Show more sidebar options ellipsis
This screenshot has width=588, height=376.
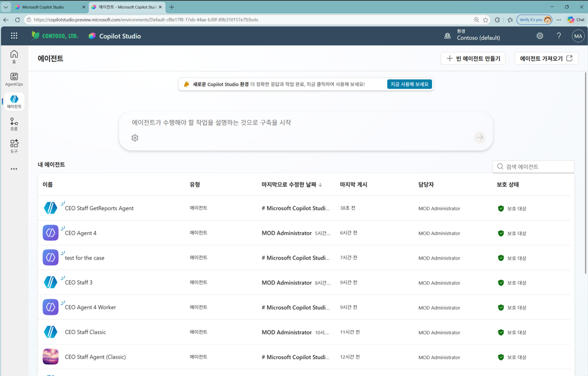click(x=14, y=169)
